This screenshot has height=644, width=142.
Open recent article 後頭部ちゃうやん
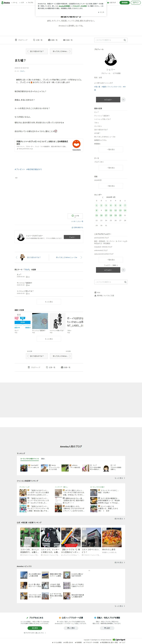[x=100, y=140]
